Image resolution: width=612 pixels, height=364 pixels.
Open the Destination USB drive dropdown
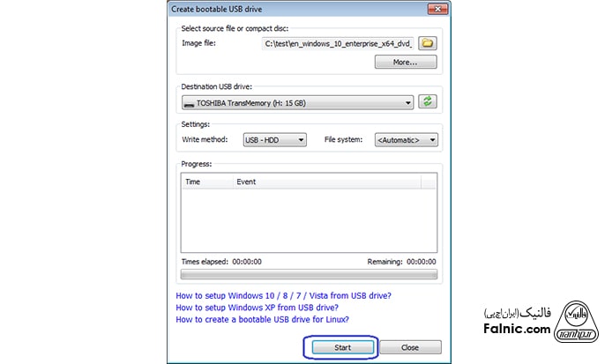[297, 102]
